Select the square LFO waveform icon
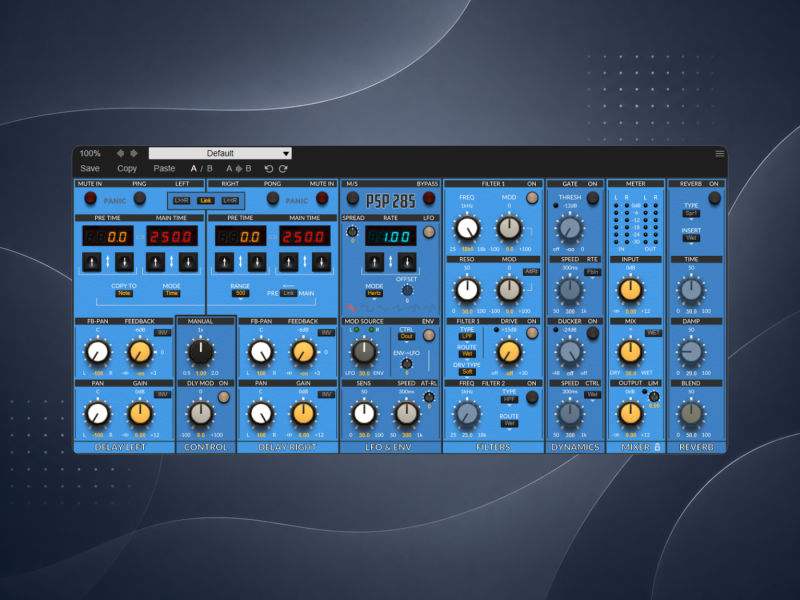800x600 pixels. tap(367, 308)
